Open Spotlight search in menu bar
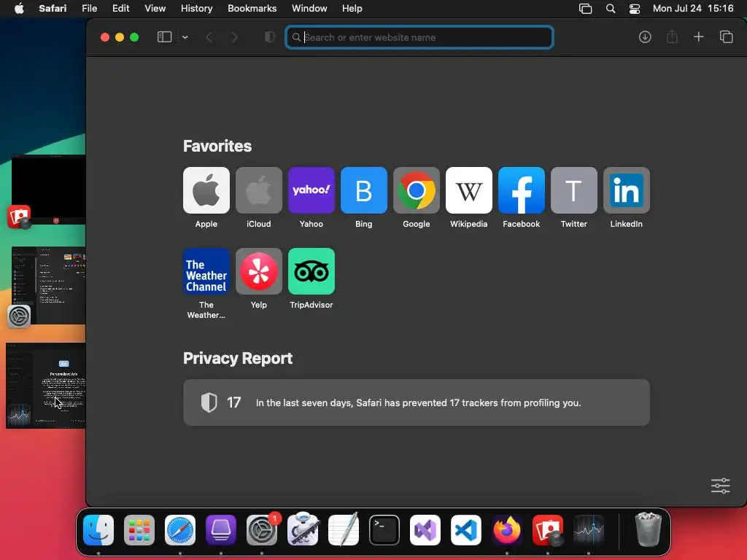747x560 pixels. [611, 9]
